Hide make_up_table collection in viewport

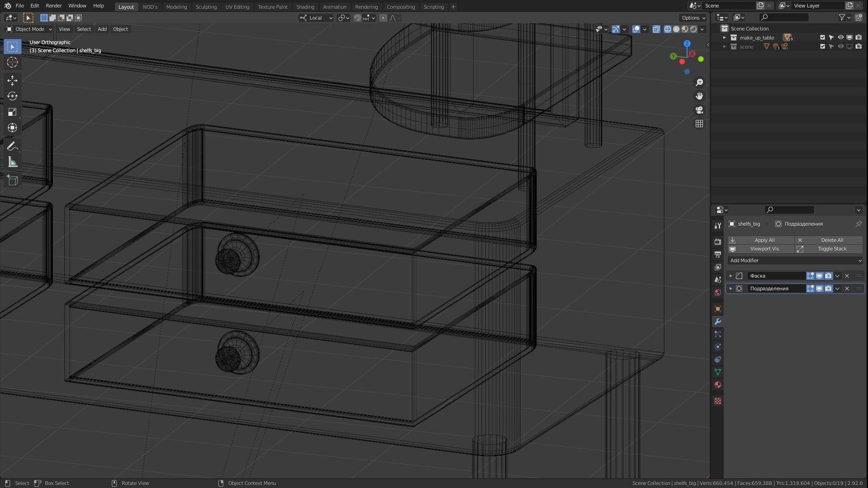pyautogui.click(x=840, y=38)
